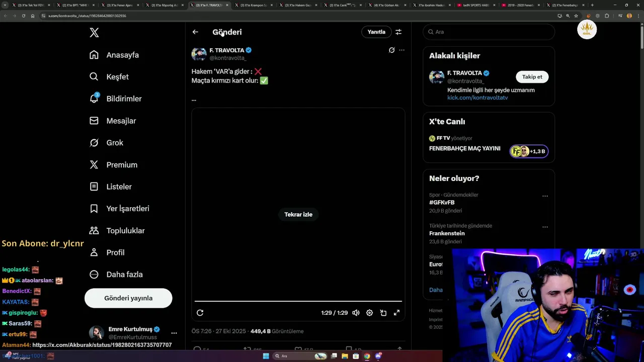The image size is (644, 362).
Task: Open video settings gear
Action: tap(369, 313)
